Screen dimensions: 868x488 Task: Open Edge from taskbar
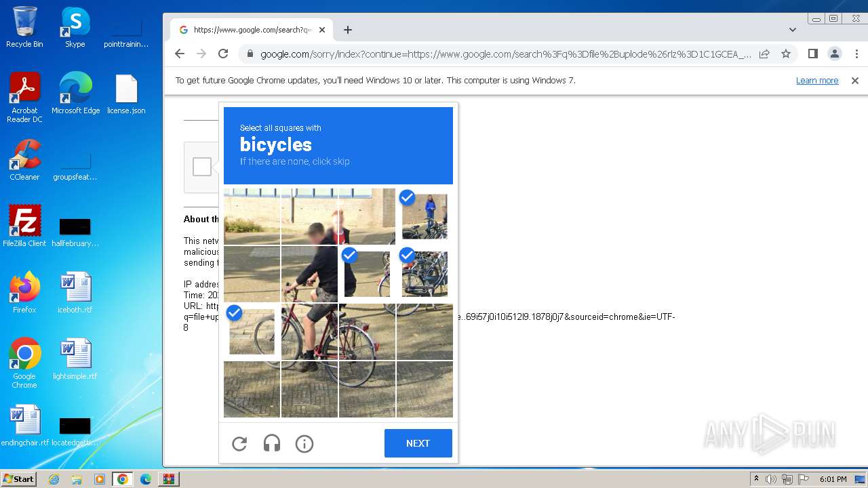146,479
